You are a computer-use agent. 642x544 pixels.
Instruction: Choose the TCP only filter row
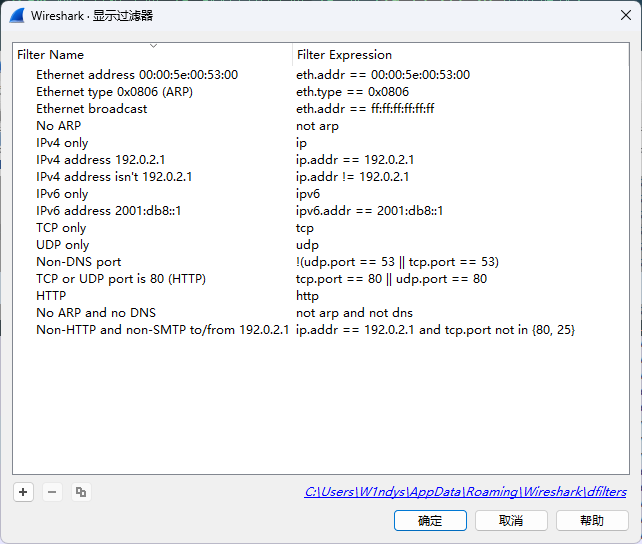point(61,228)
